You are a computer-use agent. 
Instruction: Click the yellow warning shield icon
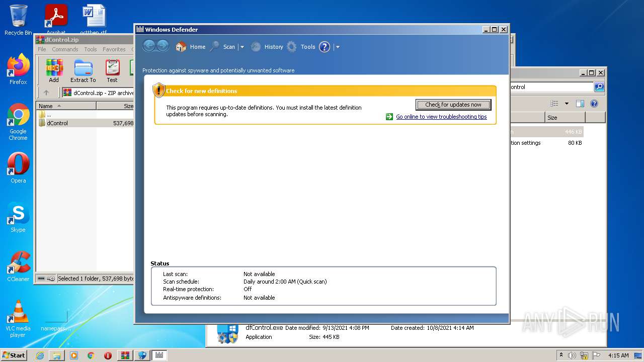pos(159,90)
